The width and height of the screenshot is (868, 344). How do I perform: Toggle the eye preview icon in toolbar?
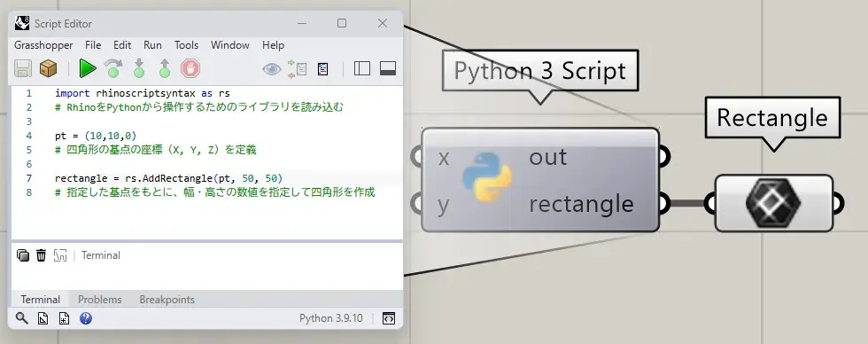pyautogui.click(x=271, y=68)
